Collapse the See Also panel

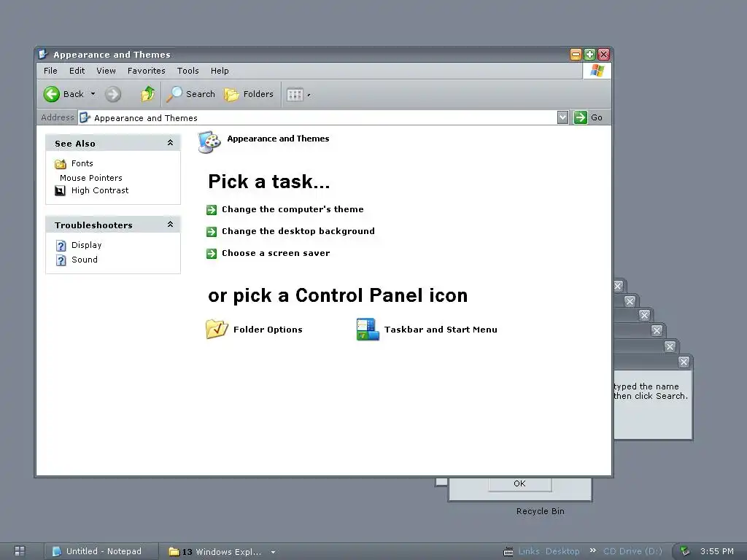tap(170, 143)
